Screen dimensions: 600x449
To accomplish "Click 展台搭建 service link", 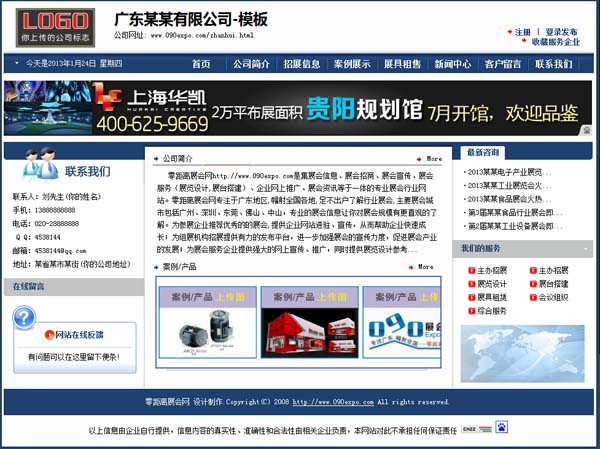I will pos(553,284).
